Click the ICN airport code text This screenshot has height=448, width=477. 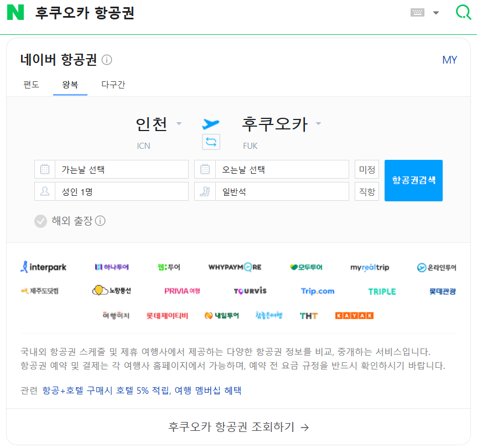pos(143,146)
